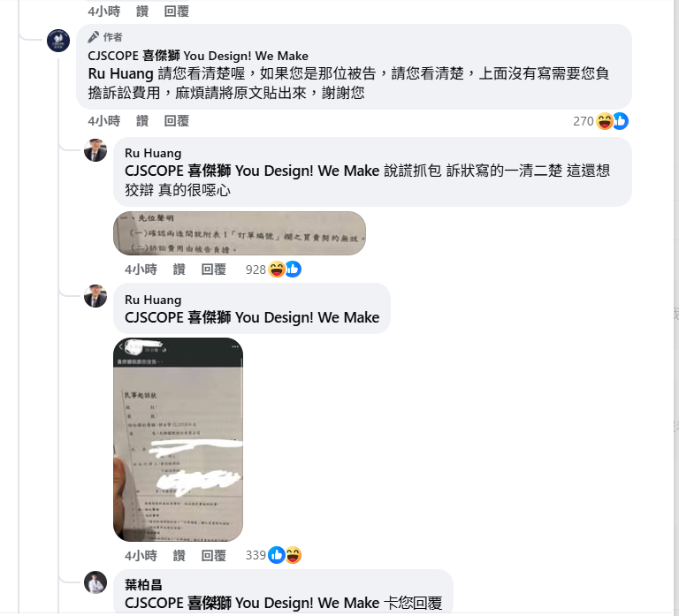
Task: Click the CJSCOPE page avatar icon
Action: (x=58, y=41)
